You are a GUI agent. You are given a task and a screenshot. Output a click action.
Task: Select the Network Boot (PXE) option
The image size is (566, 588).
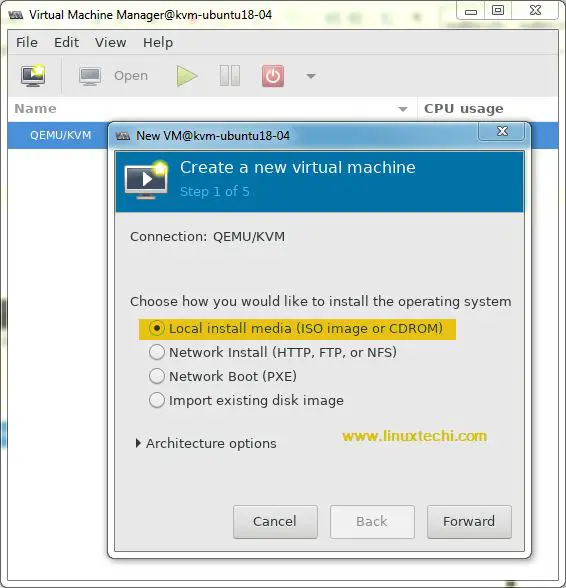(157, 376)
